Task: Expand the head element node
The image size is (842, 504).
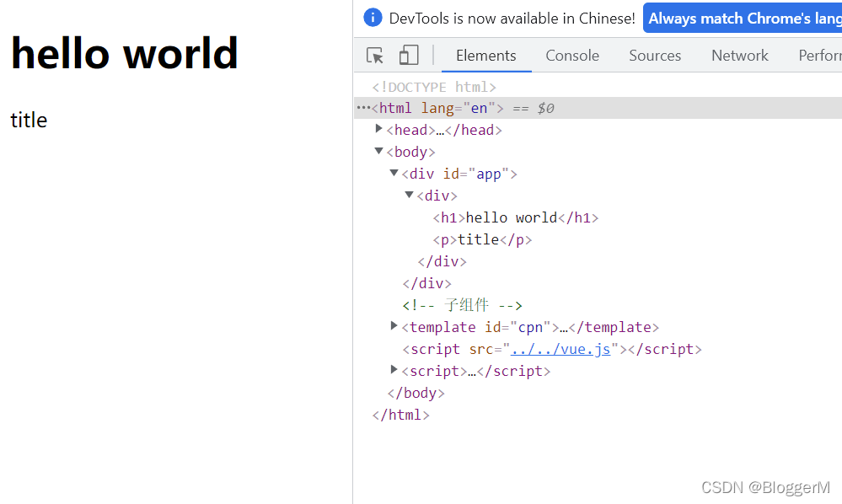Action: [378, 129]
